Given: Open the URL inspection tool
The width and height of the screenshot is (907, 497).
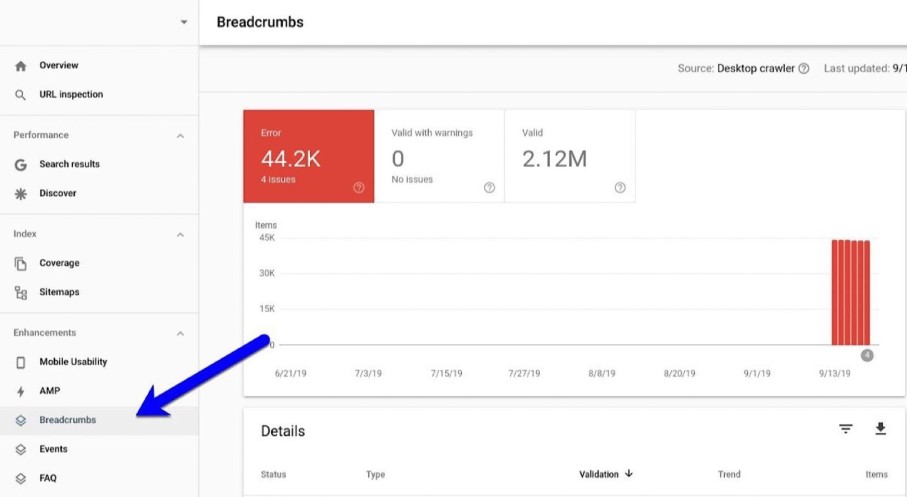Looking at the screenshot, I should (x=70, y=95).
